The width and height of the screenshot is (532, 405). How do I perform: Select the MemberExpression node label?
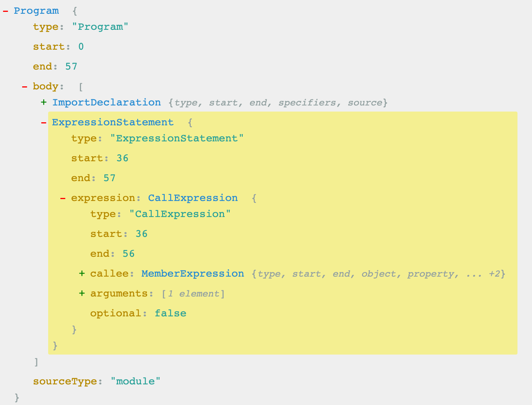coord(193,274)
